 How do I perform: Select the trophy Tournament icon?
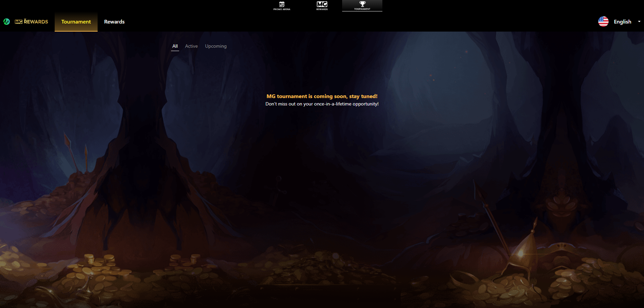pyautogui.click(x=362, y=4)
